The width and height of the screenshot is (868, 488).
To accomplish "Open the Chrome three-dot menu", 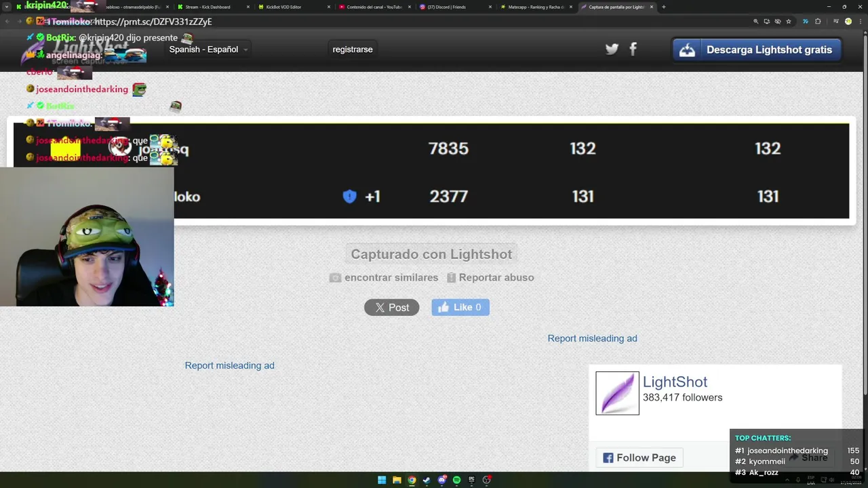I will pos(861,21).
